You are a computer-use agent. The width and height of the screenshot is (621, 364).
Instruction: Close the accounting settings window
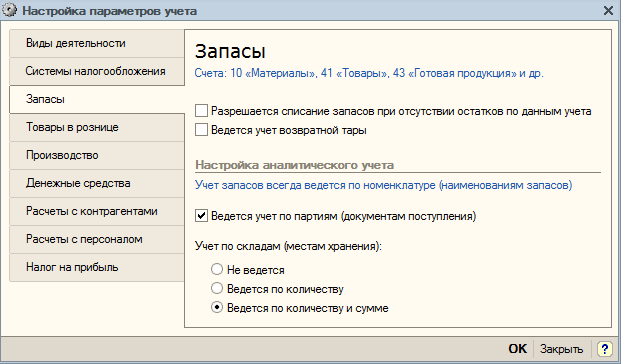click(x=608, y=10)
